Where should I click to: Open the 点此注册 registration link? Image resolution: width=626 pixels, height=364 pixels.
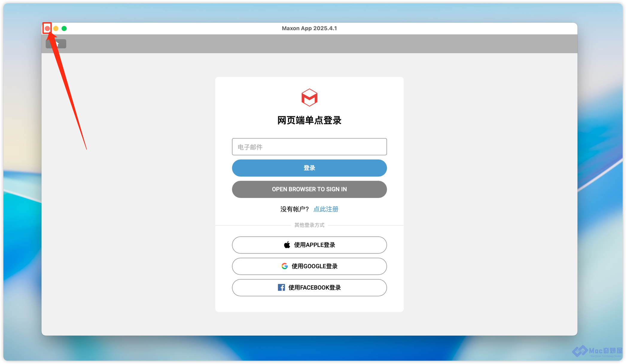point(325,209)
